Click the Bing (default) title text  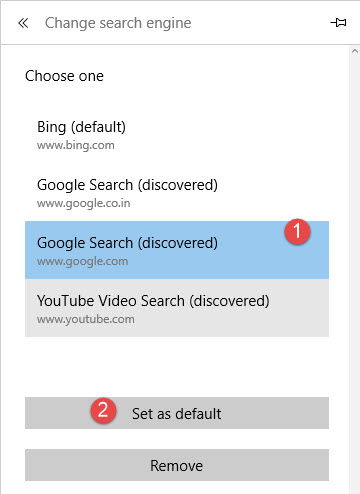tap(81, 127)
